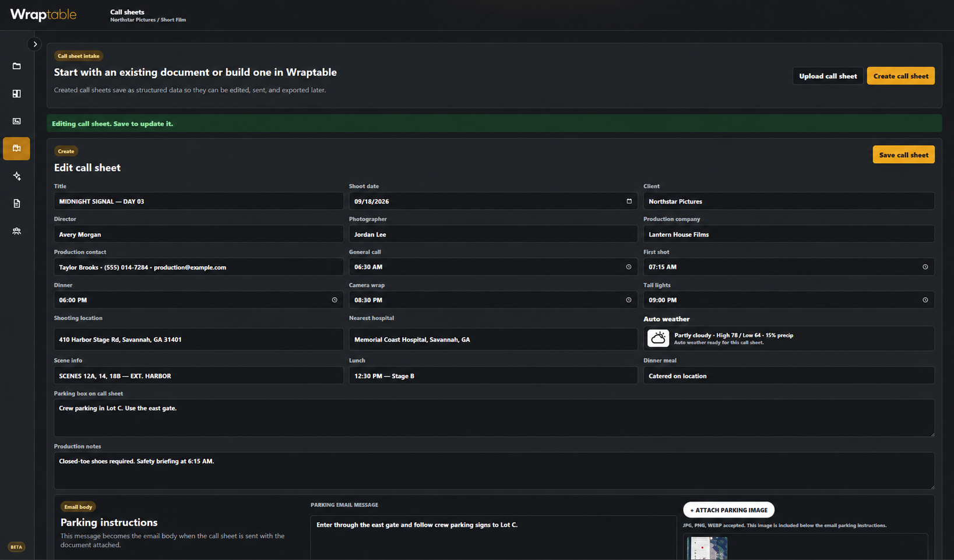The width and height of the screenshot is (954, 560).
Task: Click the Call sheets header title
Action: coord(127,12)
